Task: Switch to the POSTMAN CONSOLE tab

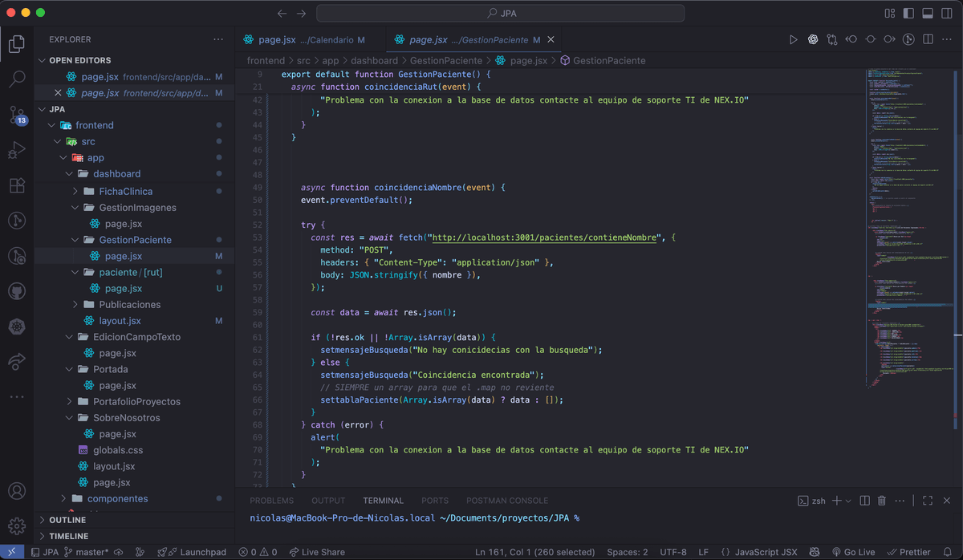Action: pyautogui.click(x=507, y=500)
